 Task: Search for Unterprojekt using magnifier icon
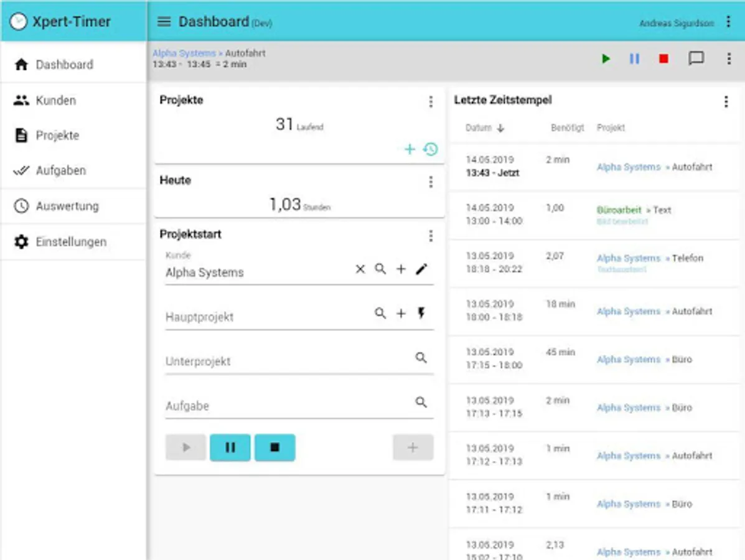click(421, 358)
